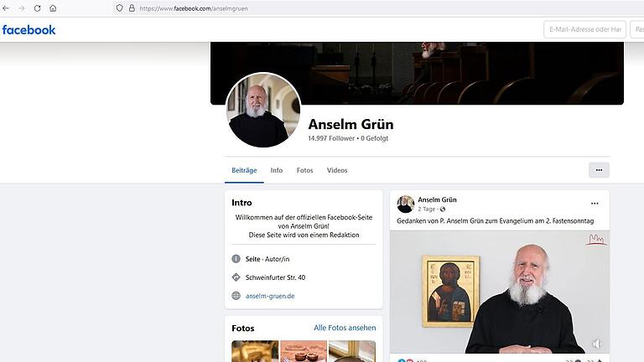644x362 pixels.
Task: Open the 14.997 Follower list
Action: 331,138
